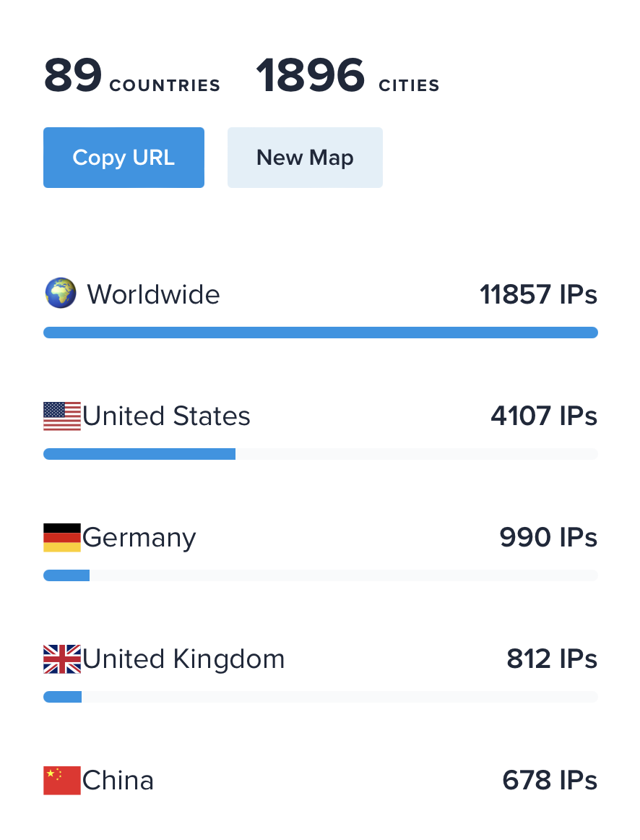This screenshot has height=840, width=640.
Task: Click the United Kingdom flag icon
Action: click(62, 659)
